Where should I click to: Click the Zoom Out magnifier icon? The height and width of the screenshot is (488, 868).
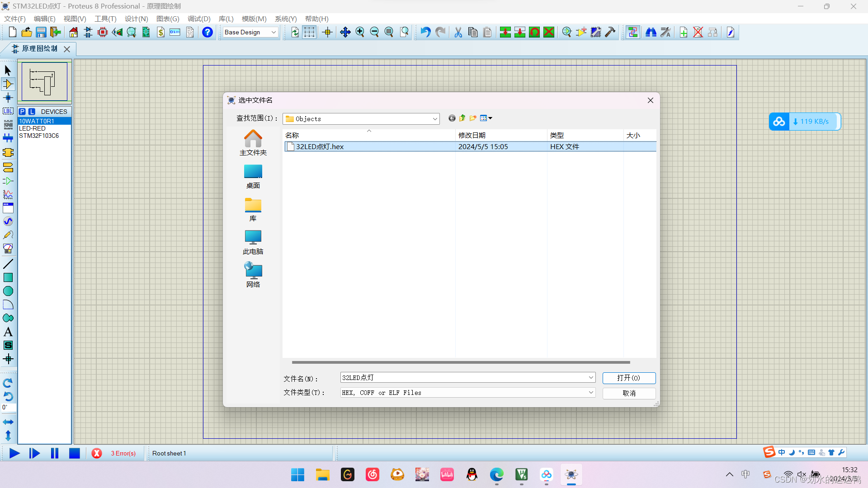pos(374,32)
